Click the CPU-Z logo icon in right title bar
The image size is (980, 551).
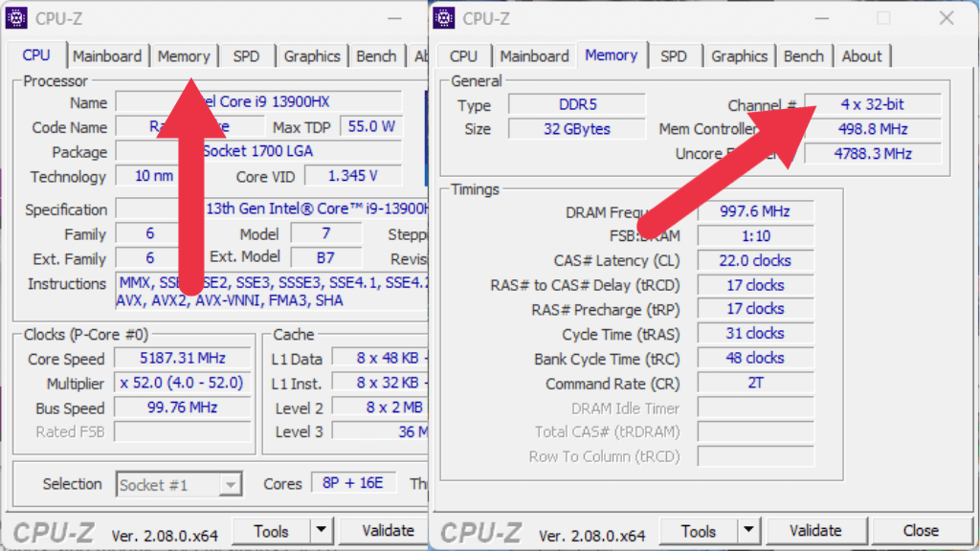pyautogui.click(x=444, y=17)
